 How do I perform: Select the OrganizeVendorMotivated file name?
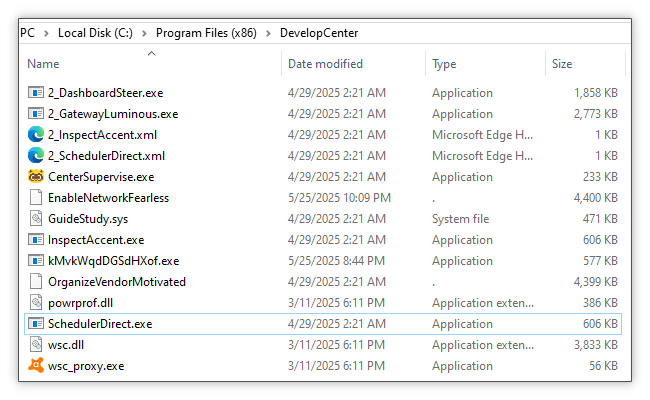click(116, 282)
